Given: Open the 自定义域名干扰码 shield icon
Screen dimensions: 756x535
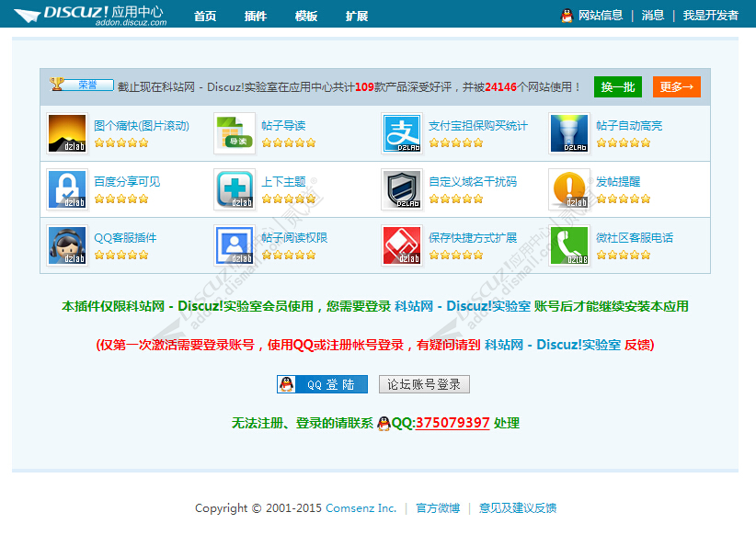Looking at the screenshot, I should [402, 189].
